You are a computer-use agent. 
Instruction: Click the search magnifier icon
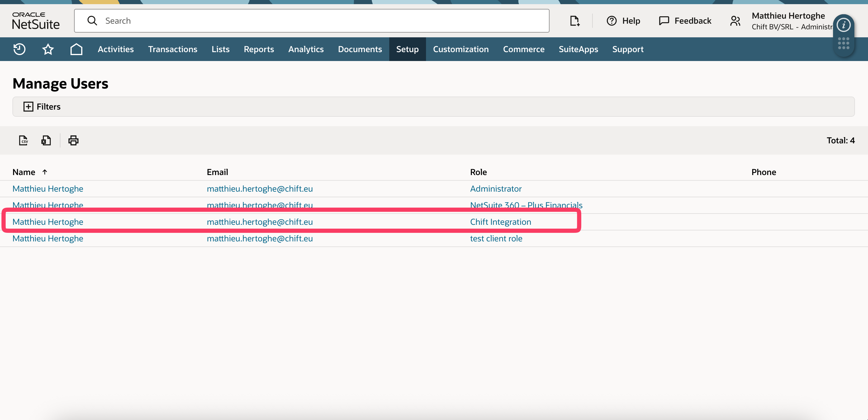click(92, 21)
